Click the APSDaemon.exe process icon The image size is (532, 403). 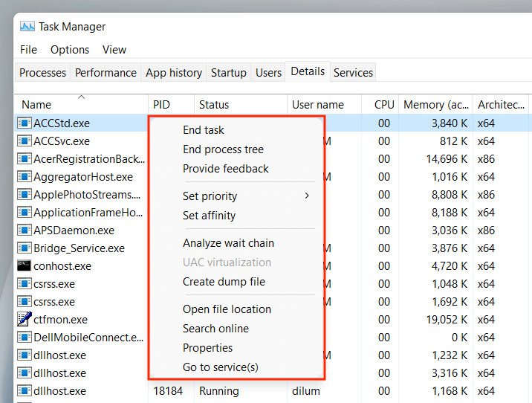click(24, 230)
